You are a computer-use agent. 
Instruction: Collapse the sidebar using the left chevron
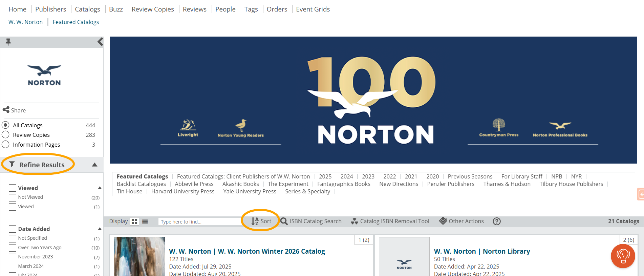point(100,42)
